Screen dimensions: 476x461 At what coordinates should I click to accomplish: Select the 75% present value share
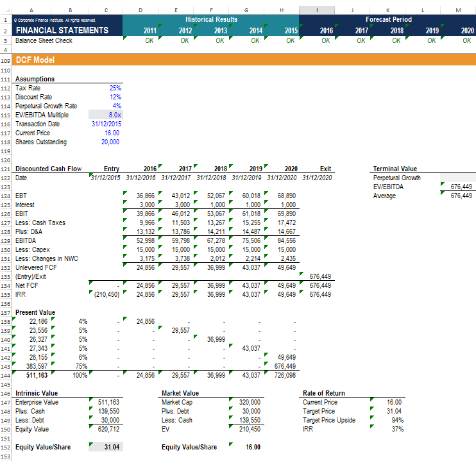(x=81, y=366)
